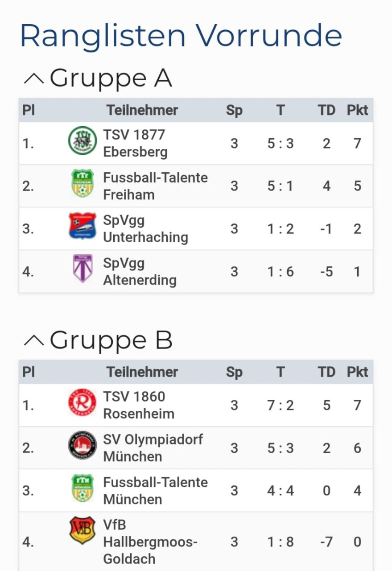Viewport: 392px width, 571px height.
Task: Collapse the Gruppe B section chevron
Action: click(33, 341)
